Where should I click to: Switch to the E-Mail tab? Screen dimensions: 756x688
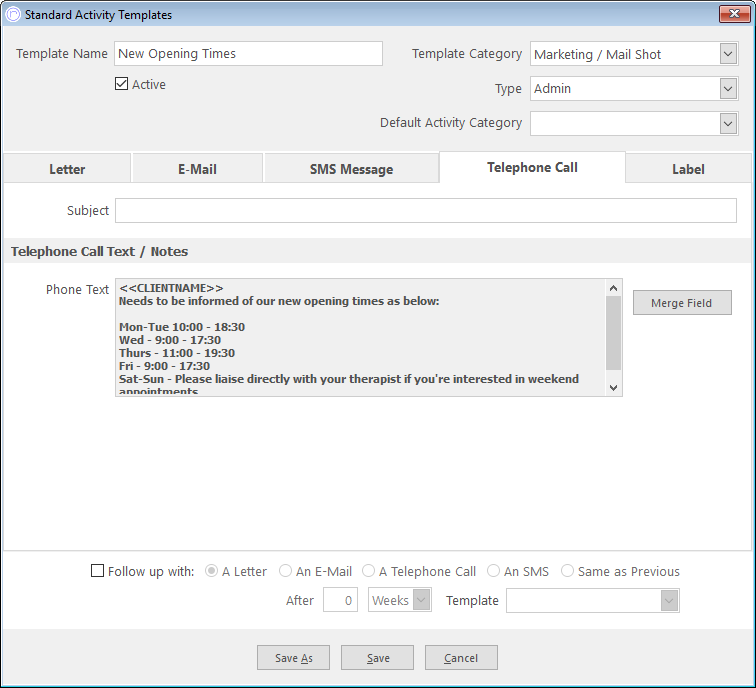(x=197, y=169)
